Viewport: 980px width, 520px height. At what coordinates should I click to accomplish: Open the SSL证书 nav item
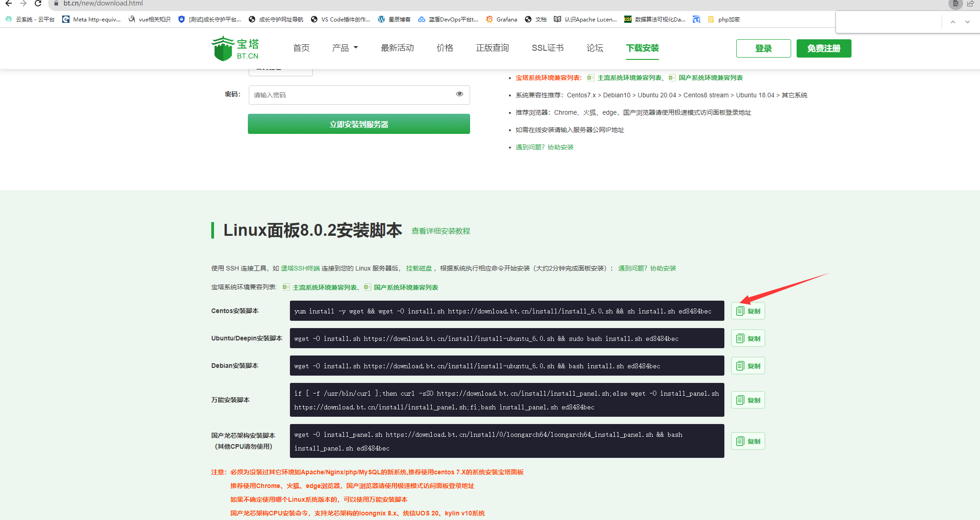tap(547, 48)
